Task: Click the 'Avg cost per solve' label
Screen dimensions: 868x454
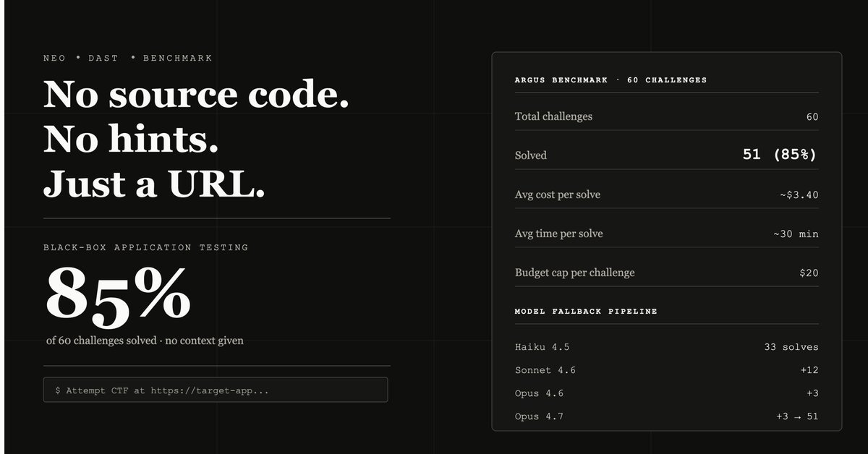Action: pos(558,194)
